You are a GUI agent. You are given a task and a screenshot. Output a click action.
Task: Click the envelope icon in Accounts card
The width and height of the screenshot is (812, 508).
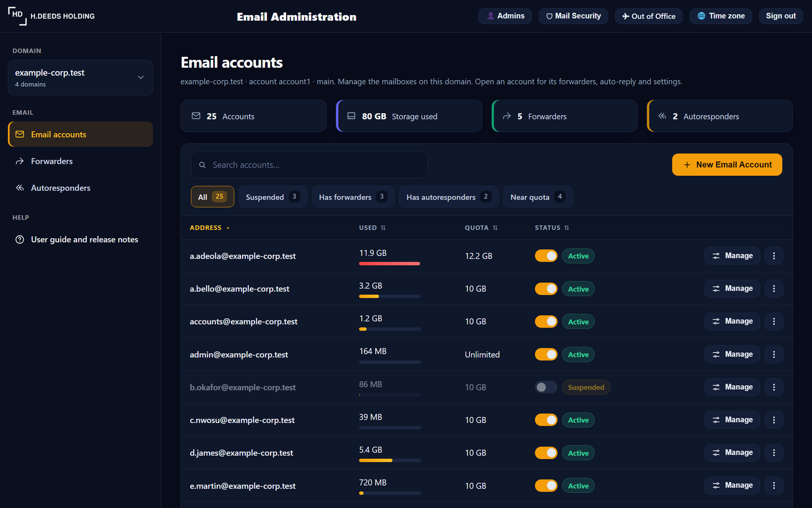tap(196, 116)
